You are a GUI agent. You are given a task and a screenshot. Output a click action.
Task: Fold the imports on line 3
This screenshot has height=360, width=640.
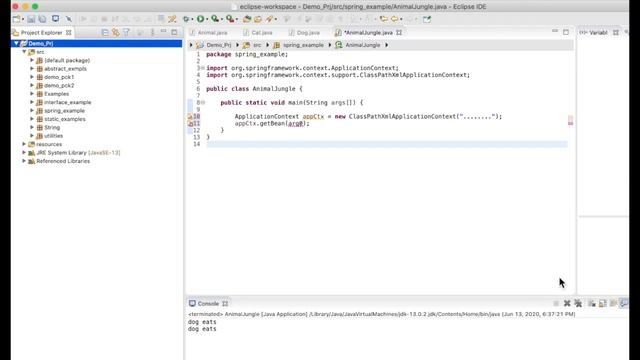203,68
